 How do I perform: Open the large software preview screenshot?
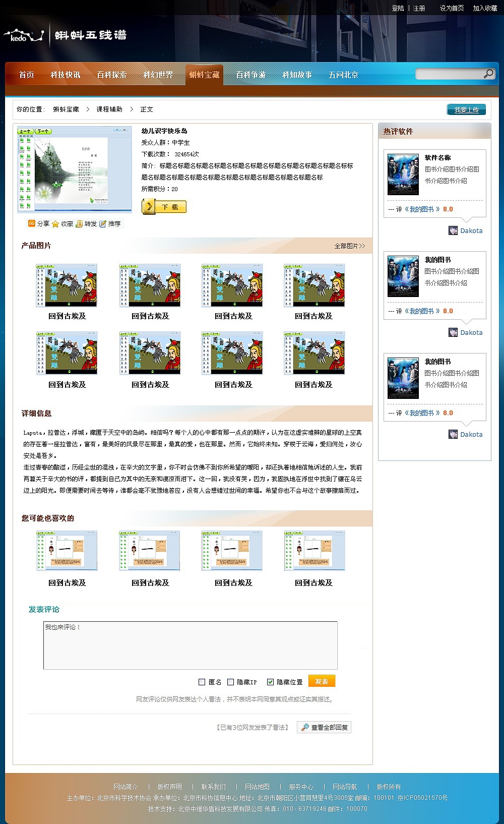[x=75, y=169]
